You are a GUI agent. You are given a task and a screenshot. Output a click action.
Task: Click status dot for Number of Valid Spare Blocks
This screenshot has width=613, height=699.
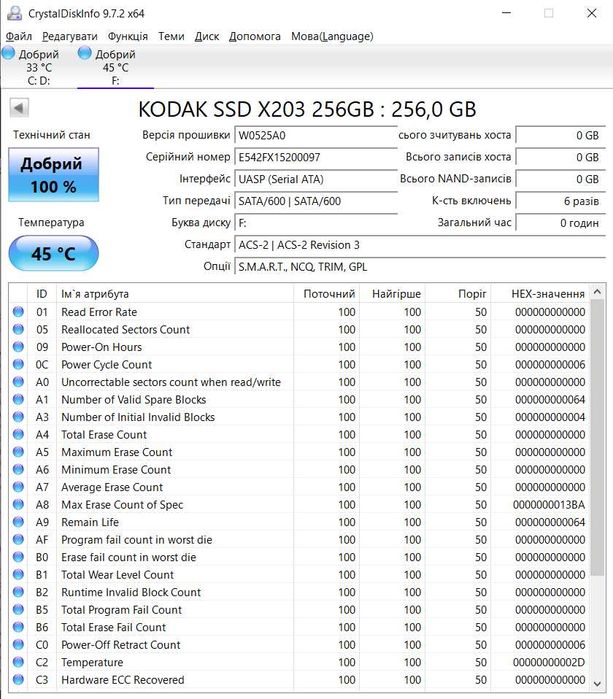click(x=18, y=399)
